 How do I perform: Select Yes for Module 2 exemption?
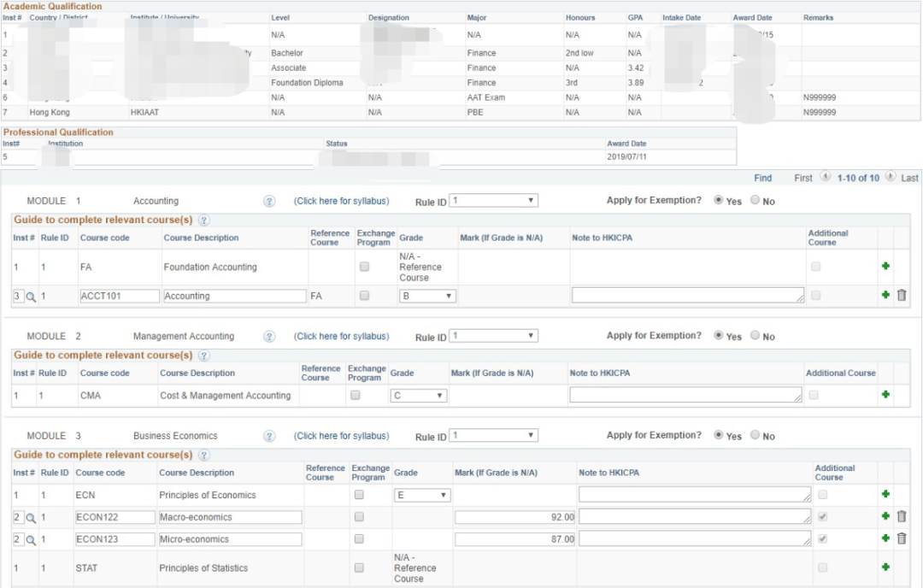[x=719, y=335]
